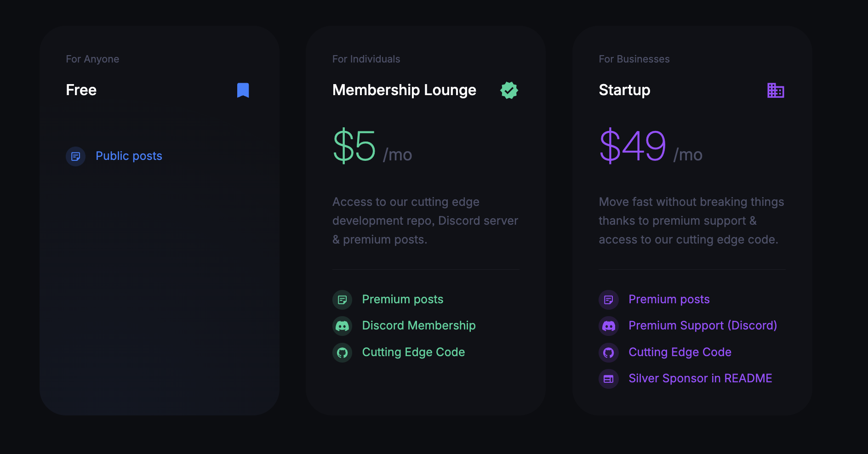Click the post icon beside Public posts
Viewport: 868px width, 454px height.
[x=76, y=156]
